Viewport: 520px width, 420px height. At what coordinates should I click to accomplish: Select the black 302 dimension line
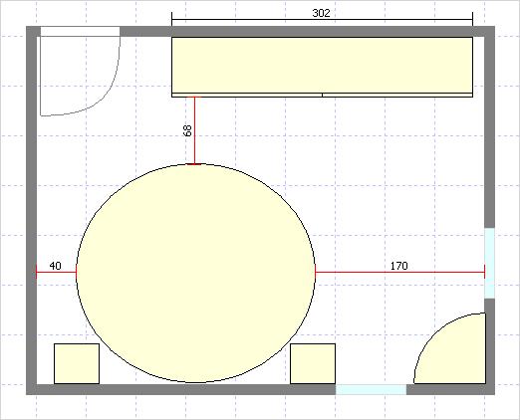click(x=322, y=20)
